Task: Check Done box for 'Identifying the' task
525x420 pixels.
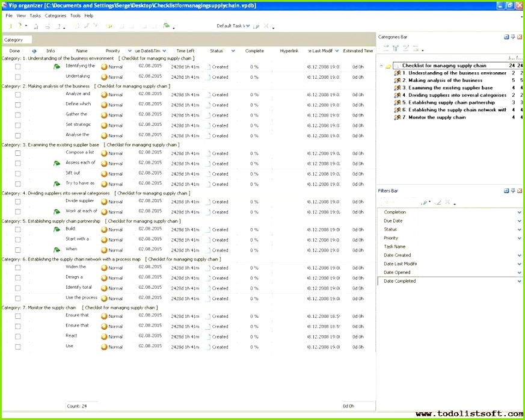Action: 18,67
